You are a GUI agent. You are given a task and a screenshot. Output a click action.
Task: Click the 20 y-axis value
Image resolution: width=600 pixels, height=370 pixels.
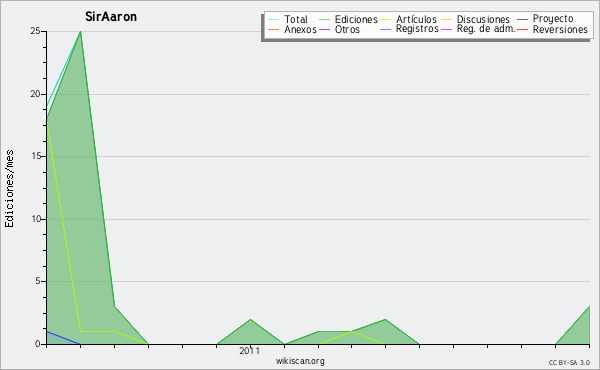tap(36, 94)
